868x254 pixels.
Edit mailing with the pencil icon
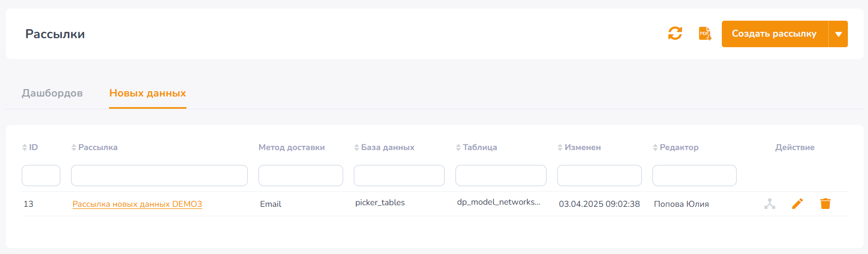798,204
